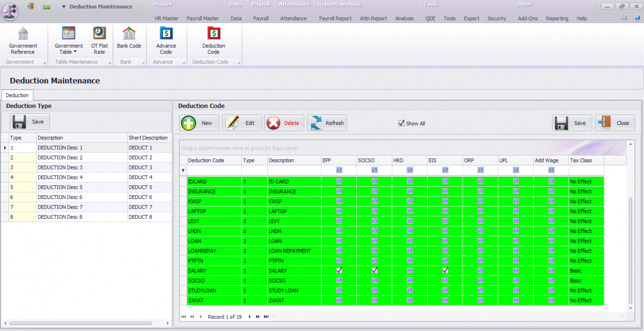Expand the Table Maintenance group launcher

111,63
